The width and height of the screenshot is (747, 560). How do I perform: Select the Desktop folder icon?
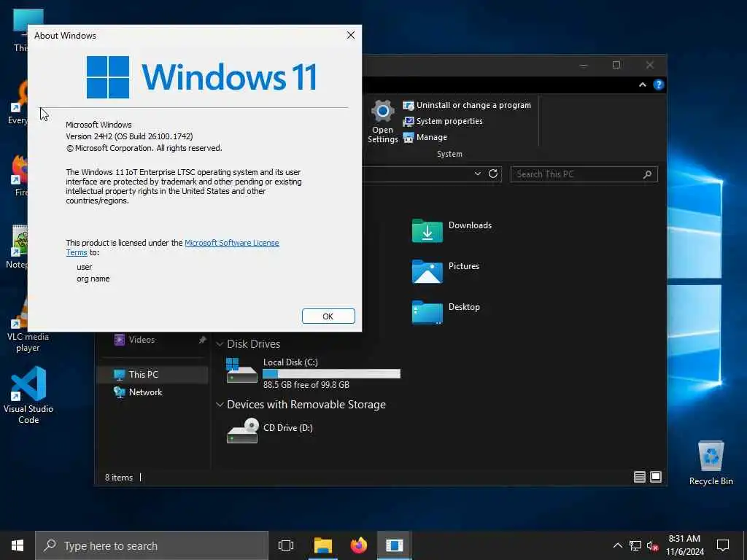coord(427,313)
